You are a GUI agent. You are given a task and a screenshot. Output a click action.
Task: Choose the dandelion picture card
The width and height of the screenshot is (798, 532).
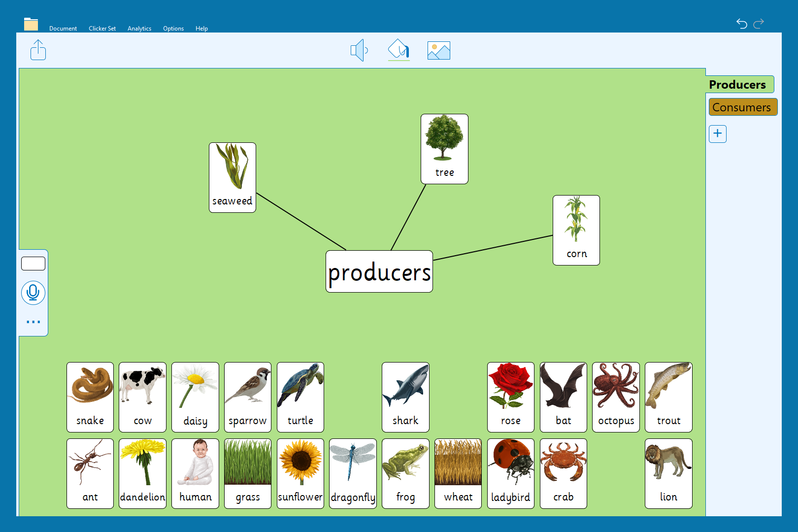click(142, 473)
